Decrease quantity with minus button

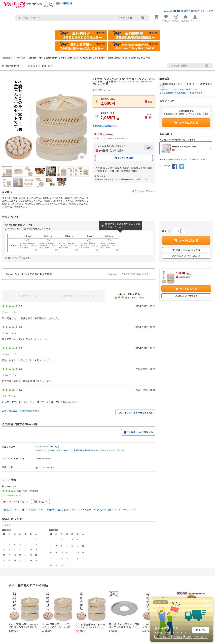(169, 231)
